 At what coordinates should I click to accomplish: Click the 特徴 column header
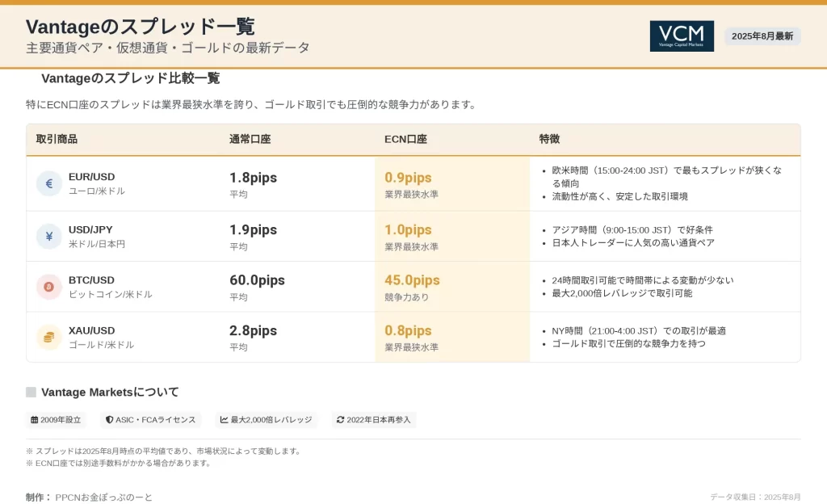549,139
